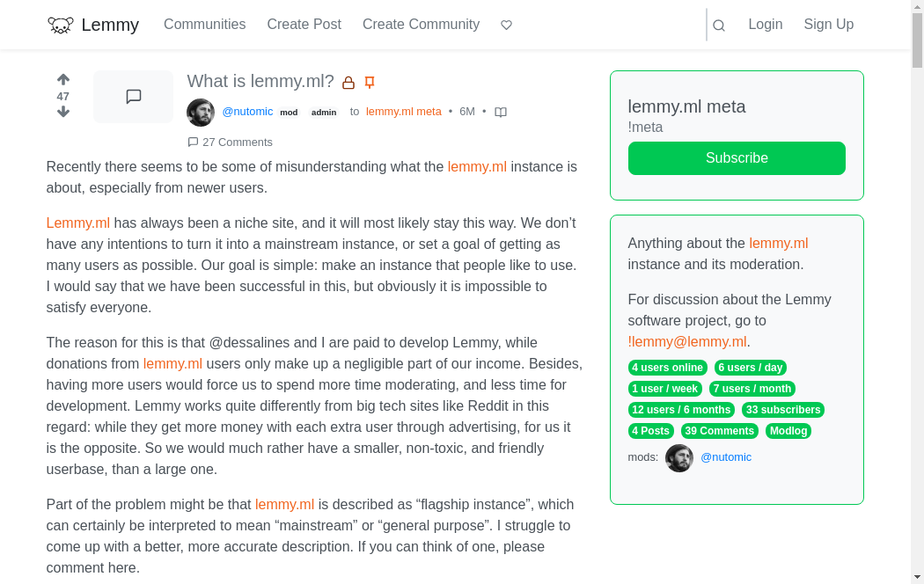The height and width of the screenshot is (584, 924).
Task: Open the !lemmy@lemmy.ml community link
Action: click(687, 342)
